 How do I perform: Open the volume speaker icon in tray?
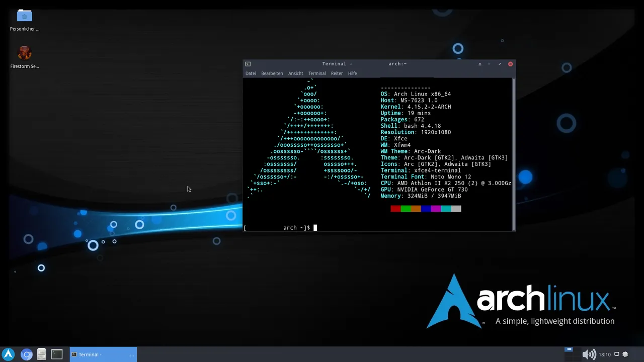(589, 354)
